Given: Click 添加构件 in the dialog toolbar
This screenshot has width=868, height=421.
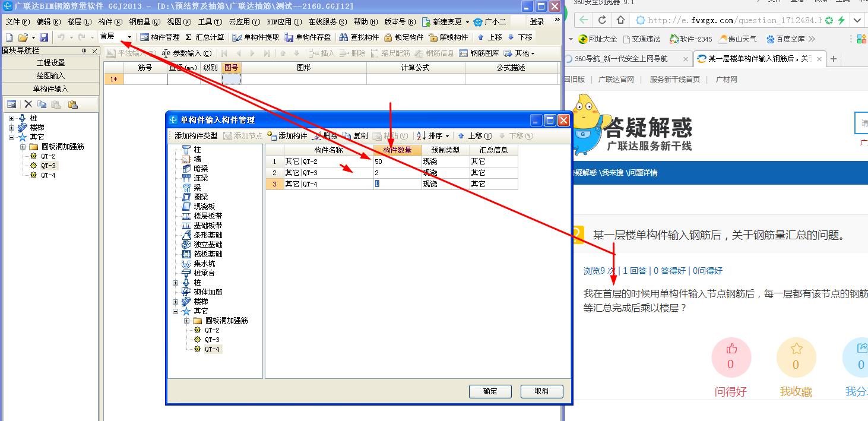Looking at the screenshot, I should (288, 136).
